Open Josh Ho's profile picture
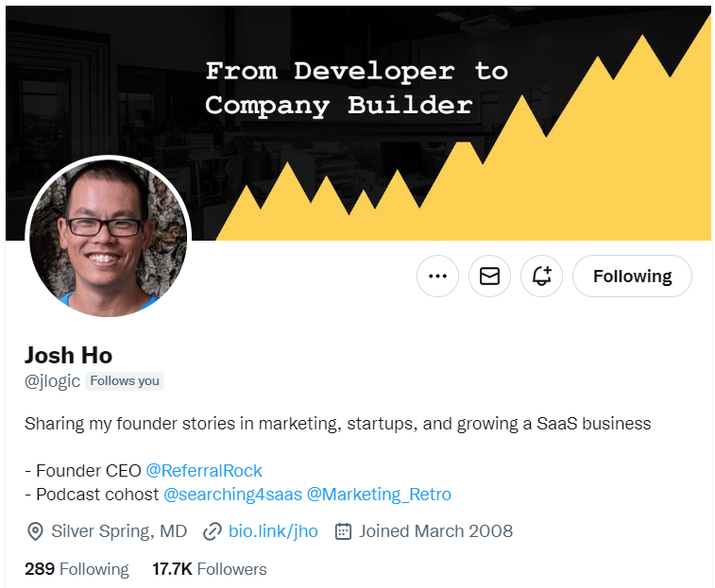The height and width of the screenshot is (588, 715). 109,237
